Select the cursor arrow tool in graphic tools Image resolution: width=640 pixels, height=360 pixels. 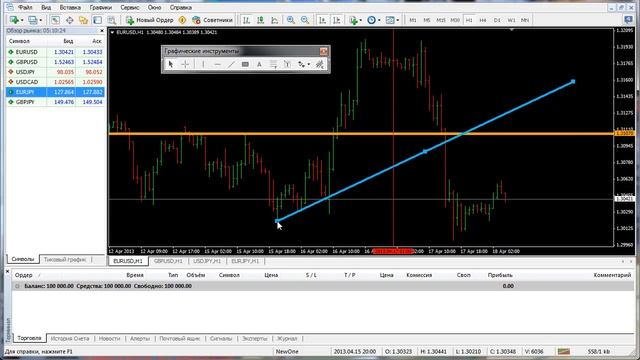pos(171,64)
